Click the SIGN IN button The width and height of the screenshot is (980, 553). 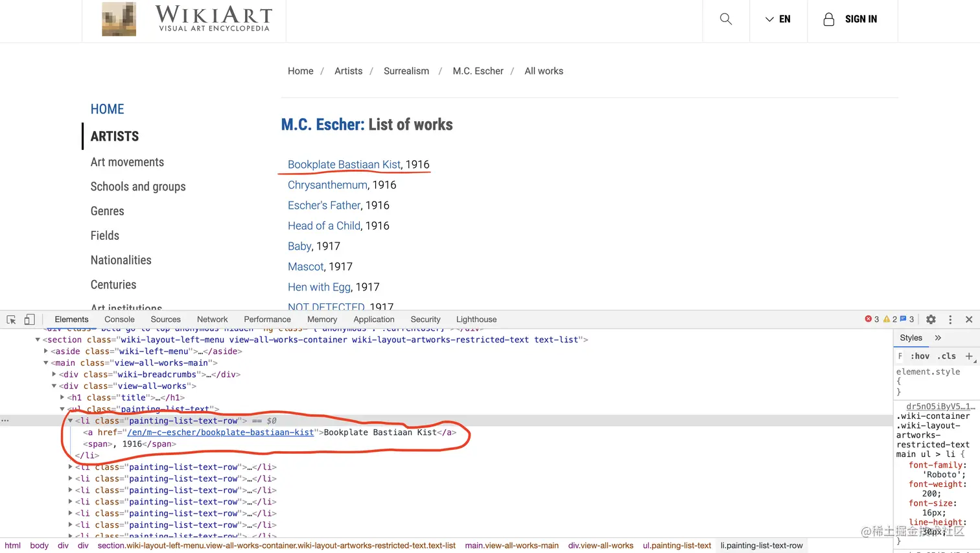point(850,19)
